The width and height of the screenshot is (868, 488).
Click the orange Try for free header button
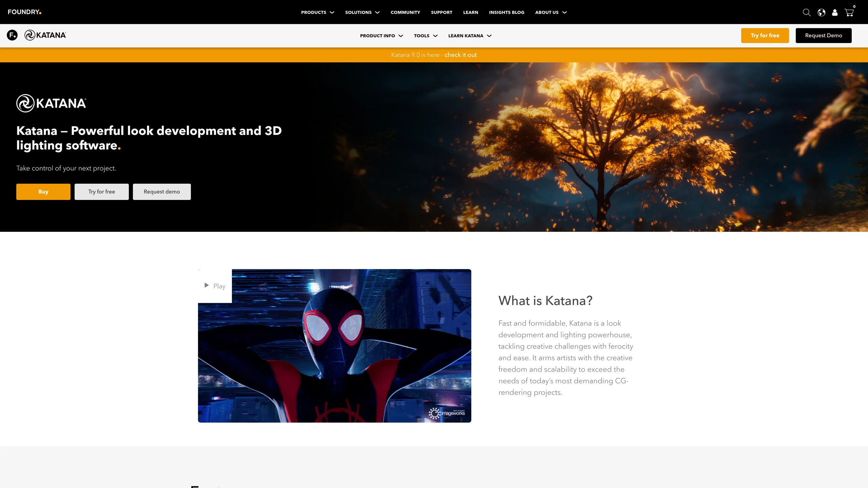[x=765, y=36]
